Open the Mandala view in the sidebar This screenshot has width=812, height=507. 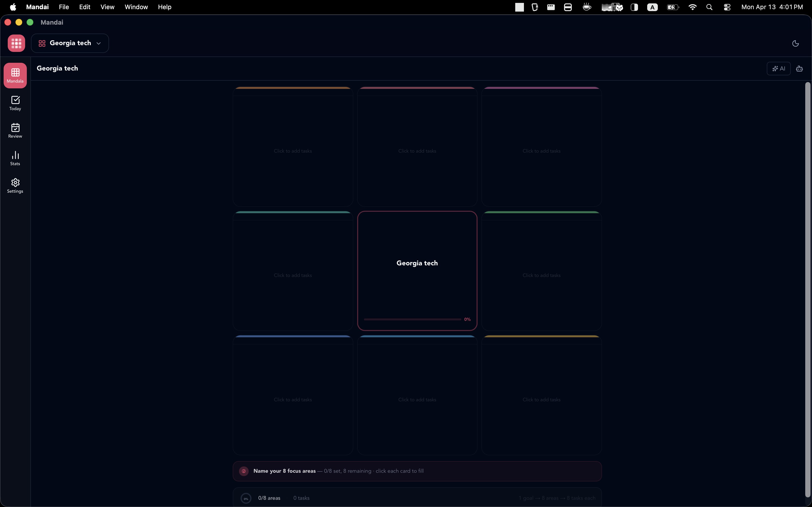15,75
